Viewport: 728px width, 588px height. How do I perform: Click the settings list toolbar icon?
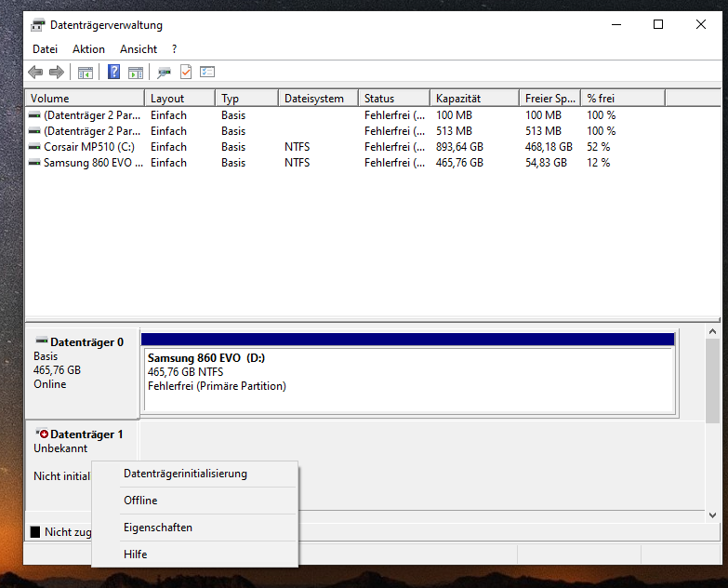point(207,72)
